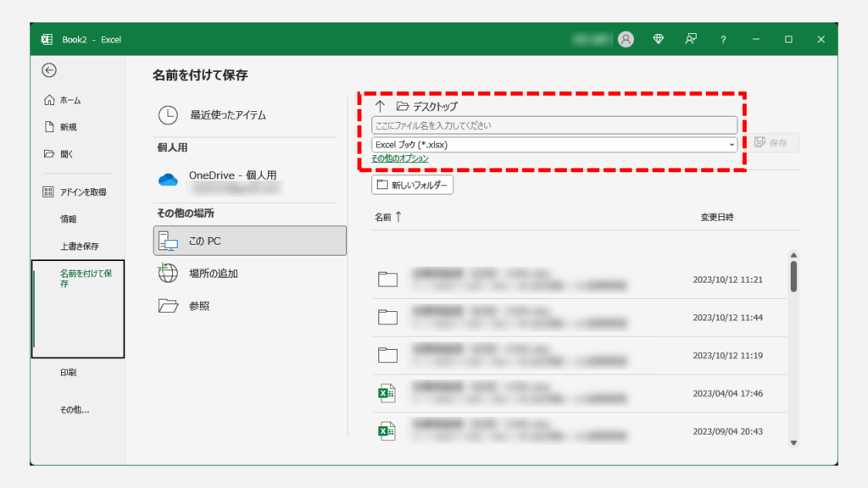This screenshot has height=488, width=868.
Task: Click the file list scrollbar thumb
Action: click(793, 276)
